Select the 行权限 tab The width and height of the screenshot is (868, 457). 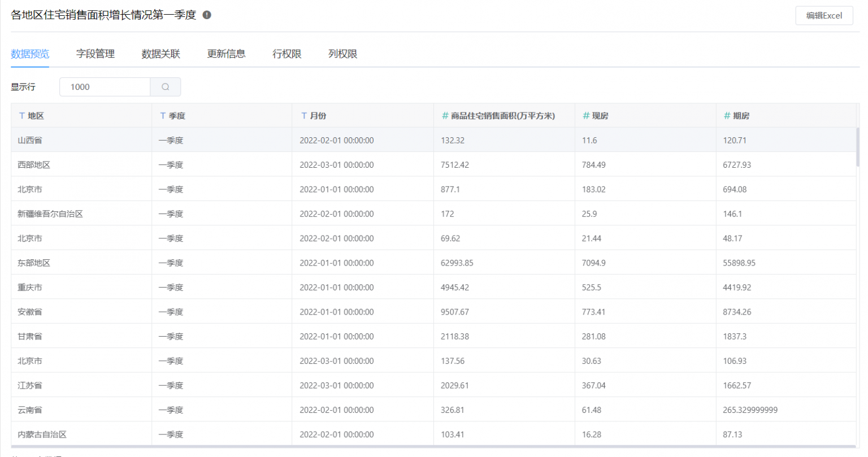287,54
